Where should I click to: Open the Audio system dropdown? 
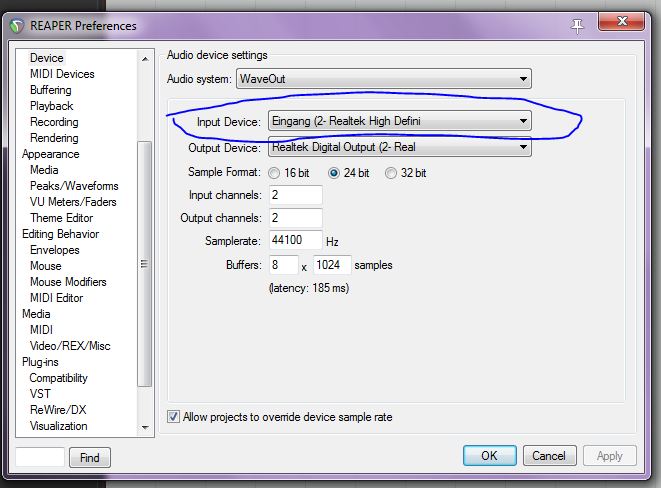click(x=384, y=79)
